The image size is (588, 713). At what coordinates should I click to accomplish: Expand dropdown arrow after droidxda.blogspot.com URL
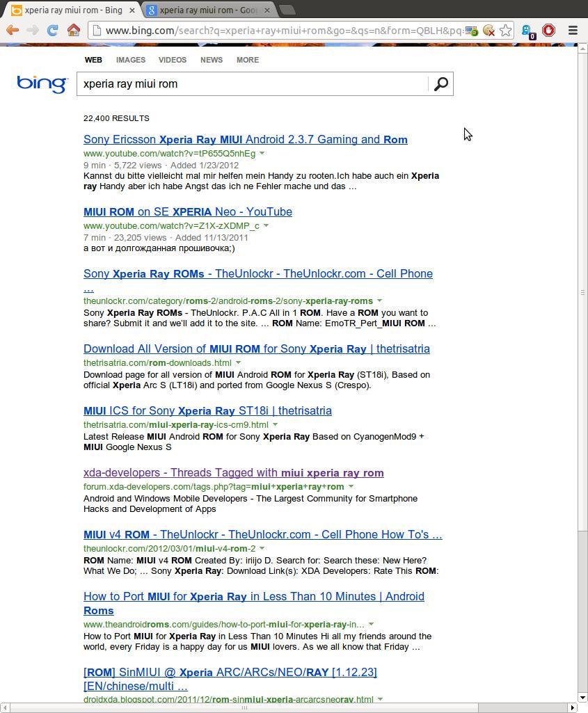click(380, 699)
